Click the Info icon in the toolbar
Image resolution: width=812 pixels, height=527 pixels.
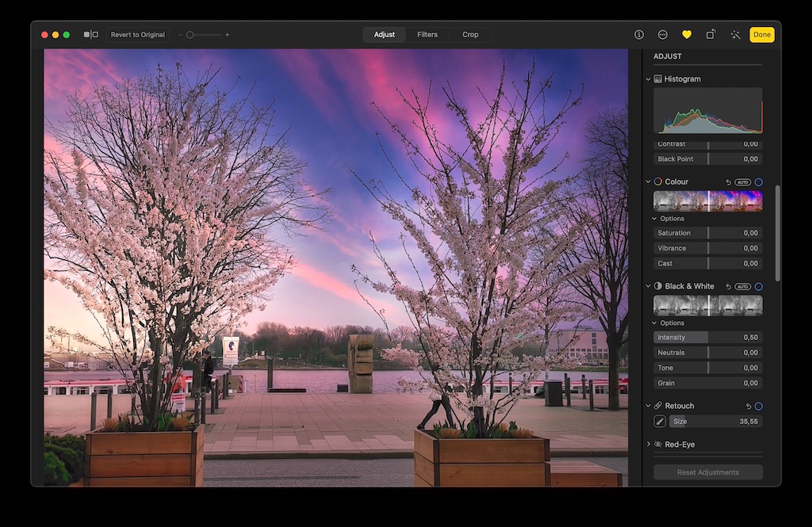pos(639,35)
